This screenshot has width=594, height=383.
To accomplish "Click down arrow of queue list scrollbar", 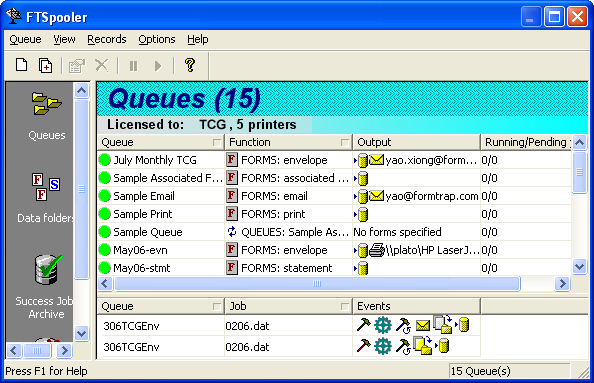I will [x=580, y=267].
